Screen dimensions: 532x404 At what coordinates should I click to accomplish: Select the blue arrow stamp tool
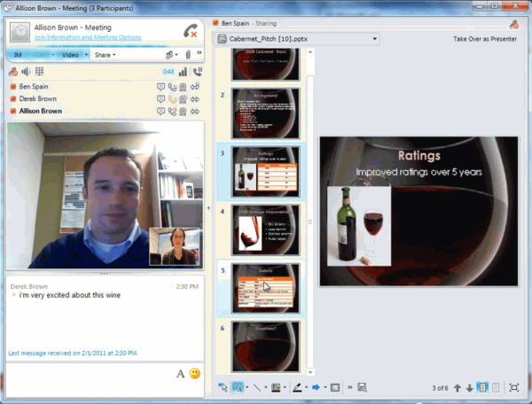click(x=316, y=387)
